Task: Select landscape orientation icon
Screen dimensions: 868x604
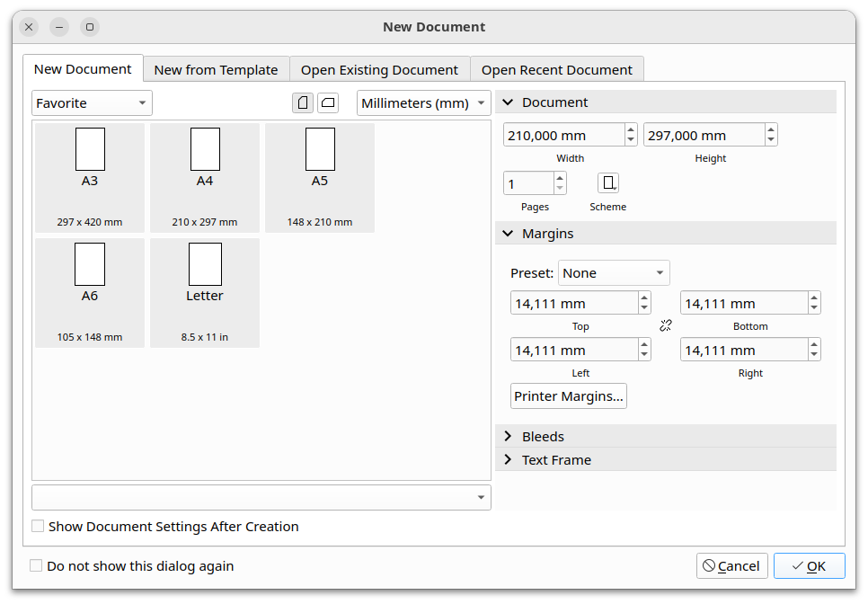Action: pyautogui.click(x=329, y=102)
